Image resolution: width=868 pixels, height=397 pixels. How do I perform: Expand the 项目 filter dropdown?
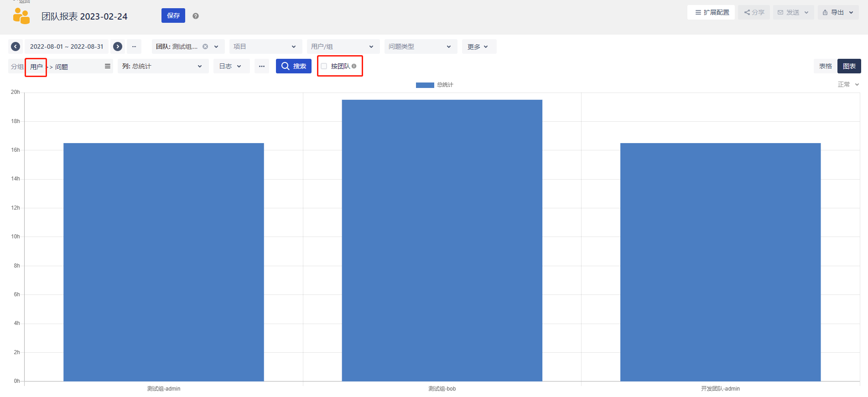coord(265,46)
